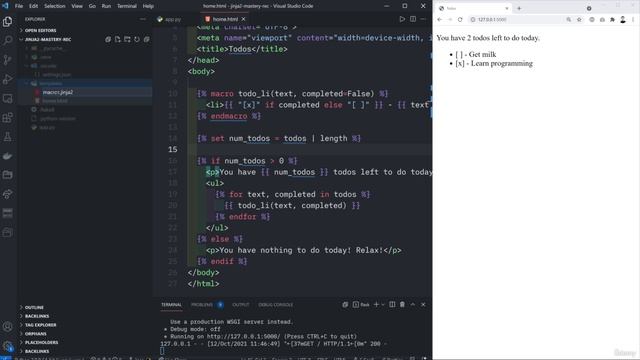
Task: Collapse all folders in Explorer
Action: 147,40
